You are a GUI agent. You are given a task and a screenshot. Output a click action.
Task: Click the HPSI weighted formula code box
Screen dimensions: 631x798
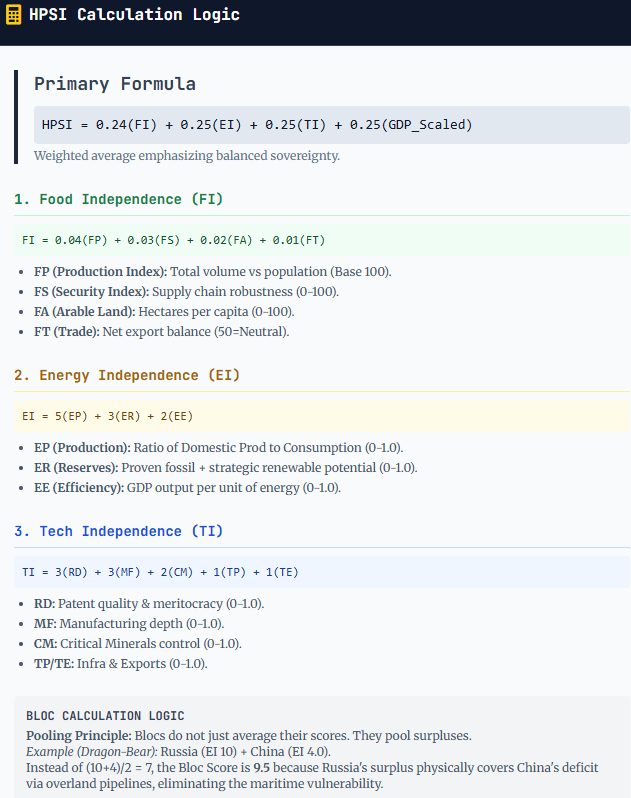257,125
